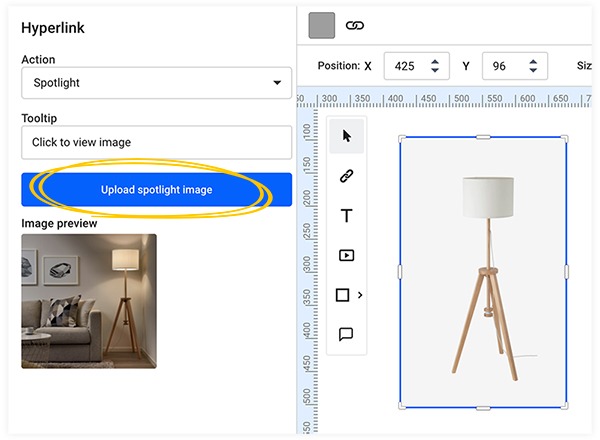Image resolution: width=600 pixels, height=440 pixels.
Task: Click the living room image preview thumbnail
Action: click(x=89, y=301)
